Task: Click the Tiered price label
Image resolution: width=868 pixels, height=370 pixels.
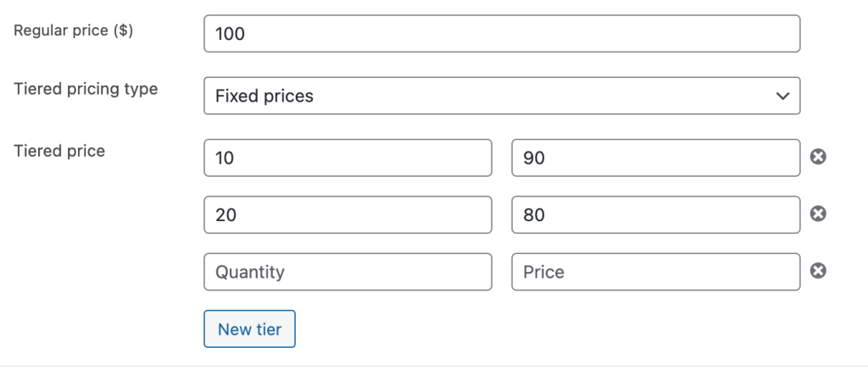Action: click(x=59, y=151)
